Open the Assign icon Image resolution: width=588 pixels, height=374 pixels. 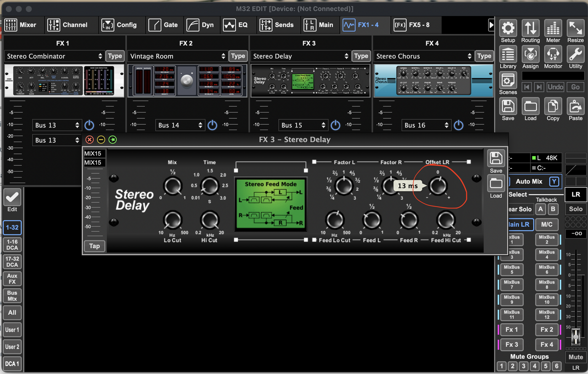[530, 54]
